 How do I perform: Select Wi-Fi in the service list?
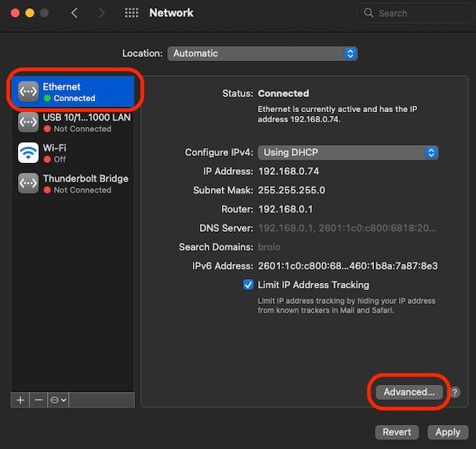pos(73,153)
